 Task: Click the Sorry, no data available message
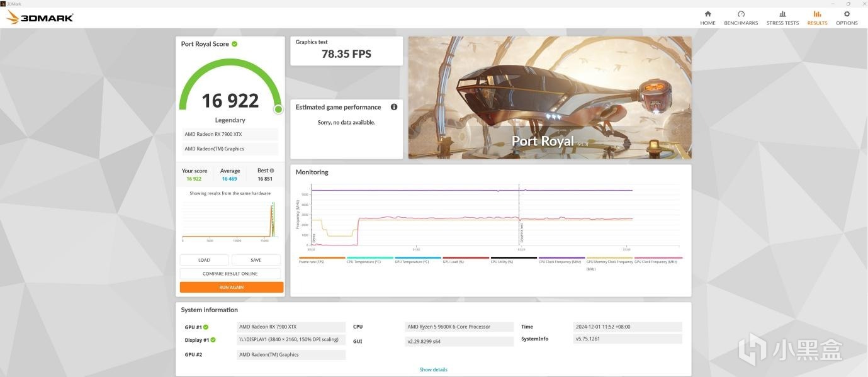tap(346, 123)
